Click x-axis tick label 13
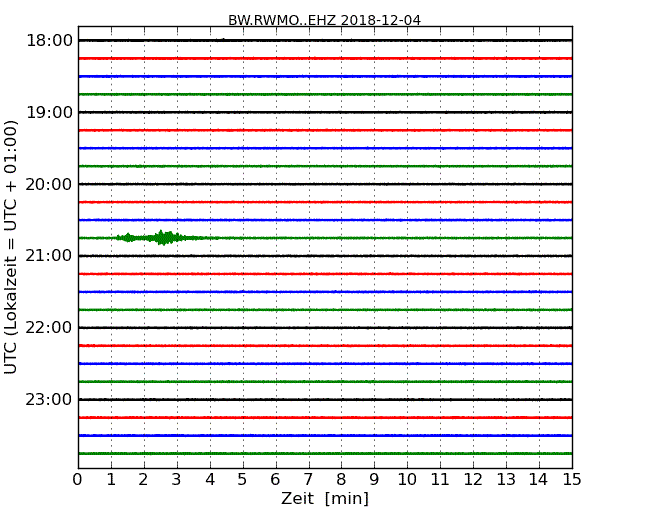Screen dimensions: 650x520 (506, 479)
